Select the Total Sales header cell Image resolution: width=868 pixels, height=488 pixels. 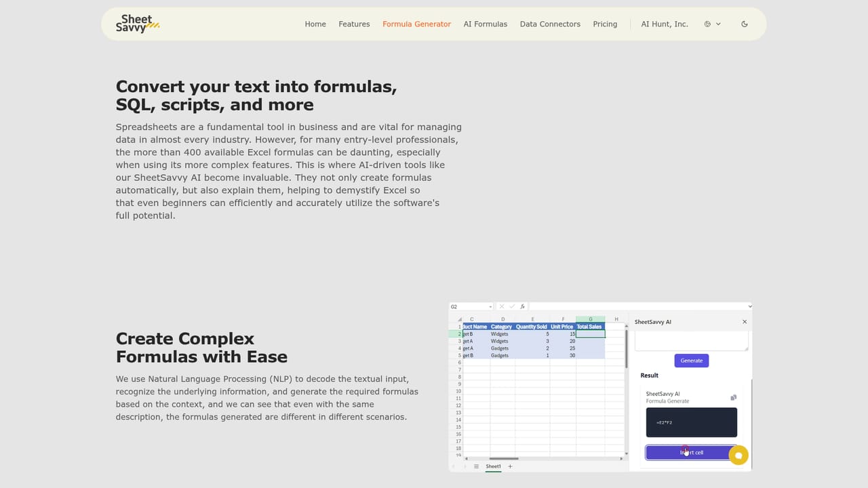590,327
